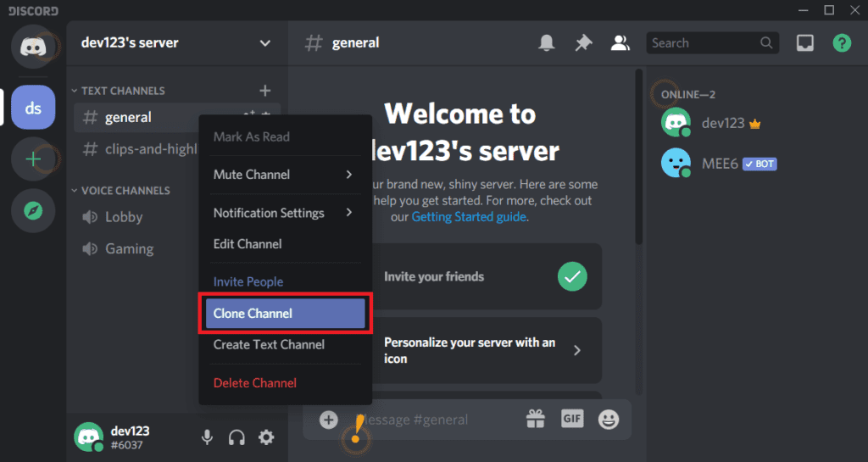Image resolution: width=868 pixels, height=462 pixels.
Task: Click the Search input field
Action: [x=704, y=43]
